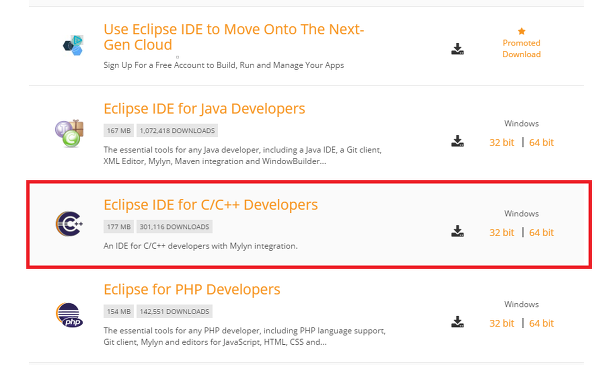
Task: Open the Eclipse IDE for Java Developers title
Action: tap(204, 109)
